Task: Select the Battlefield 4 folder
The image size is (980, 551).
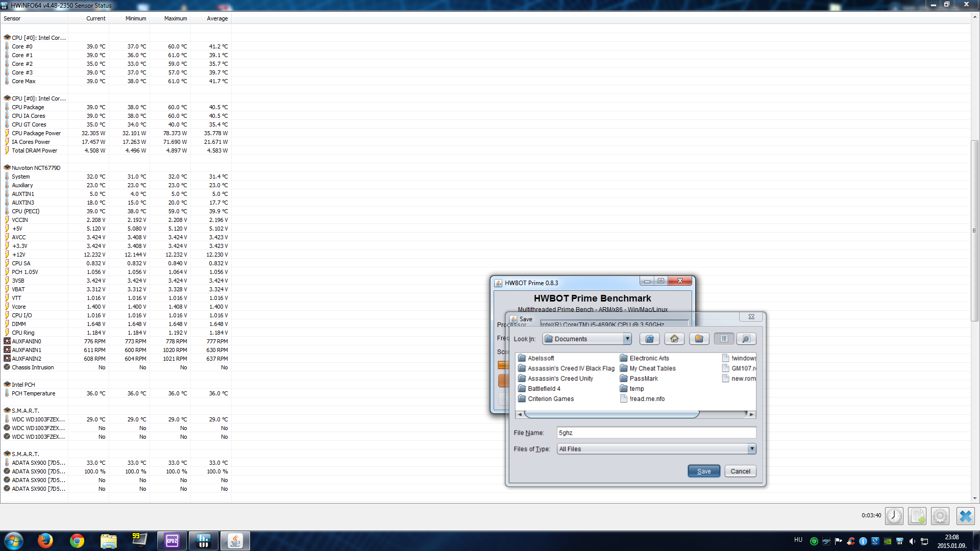Action: tap(539, 389)
